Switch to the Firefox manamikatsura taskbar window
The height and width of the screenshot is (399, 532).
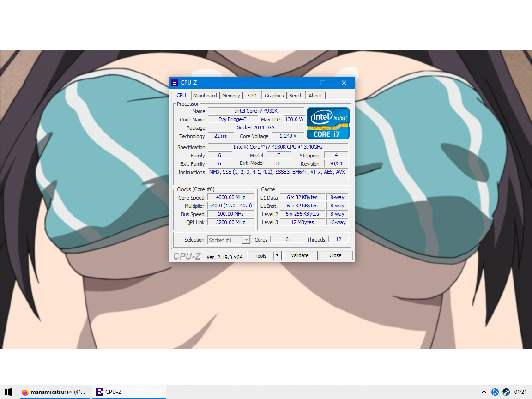coord(54,392)
